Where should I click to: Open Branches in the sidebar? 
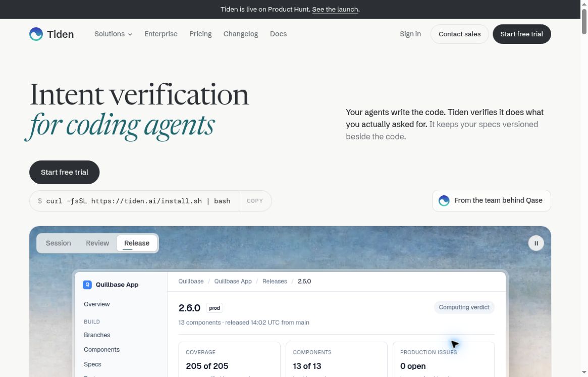click(97, 335)
